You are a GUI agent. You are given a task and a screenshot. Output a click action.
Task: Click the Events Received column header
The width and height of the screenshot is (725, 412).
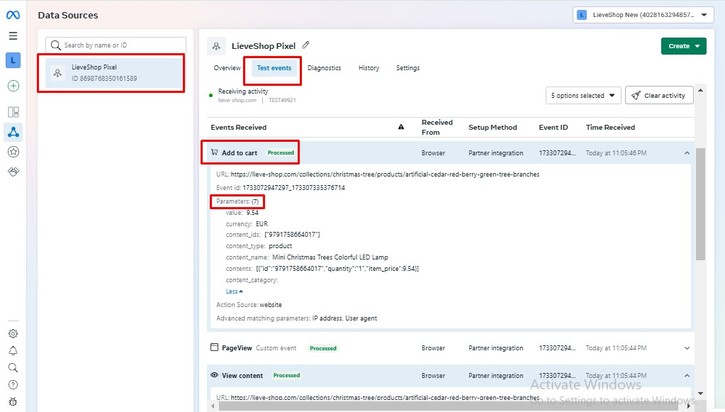pyautogui.click(x=239, y=127)
